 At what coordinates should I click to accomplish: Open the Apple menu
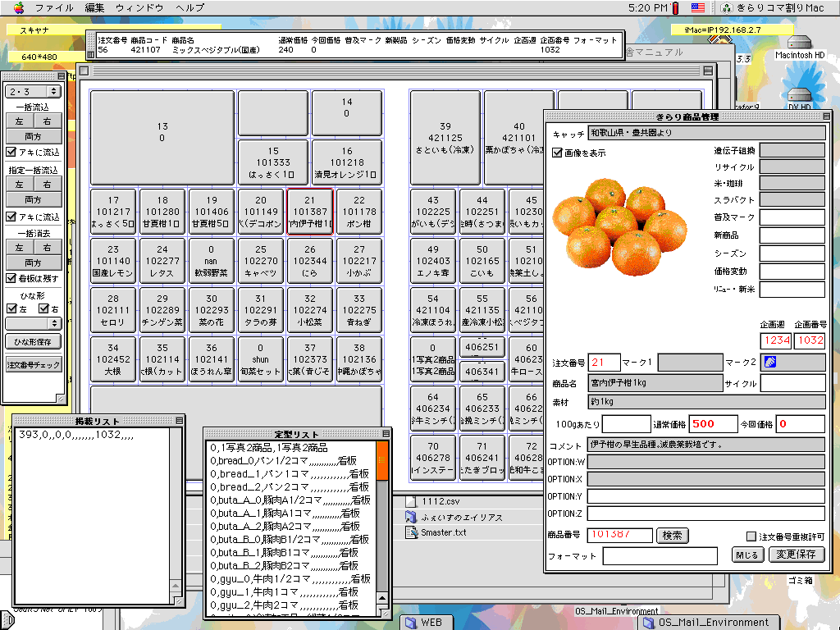coord(19,7)
